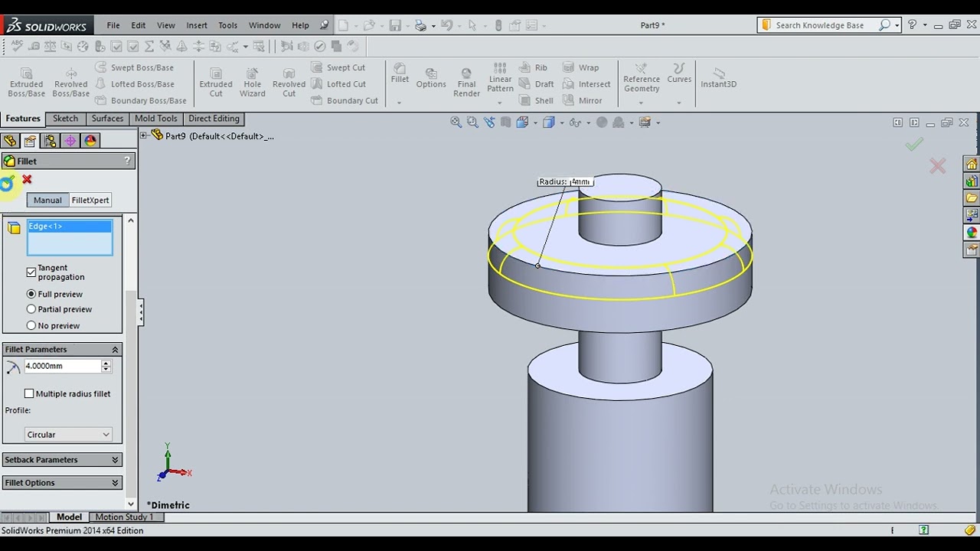Switch to Manual fillet mode
The width and height of the screenshot is (980, 551).
coord(47,200)
